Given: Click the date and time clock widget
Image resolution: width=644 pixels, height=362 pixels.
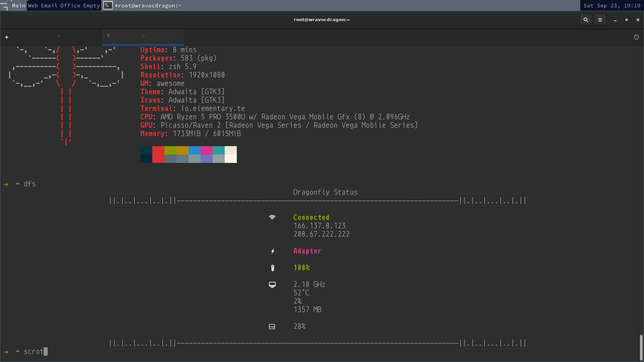Looking at the screenshot, I should 611,5.
